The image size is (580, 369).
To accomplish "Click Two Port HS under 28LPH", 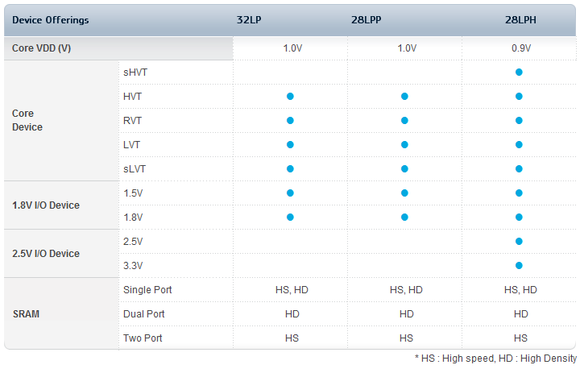I will tap(520, 338).
